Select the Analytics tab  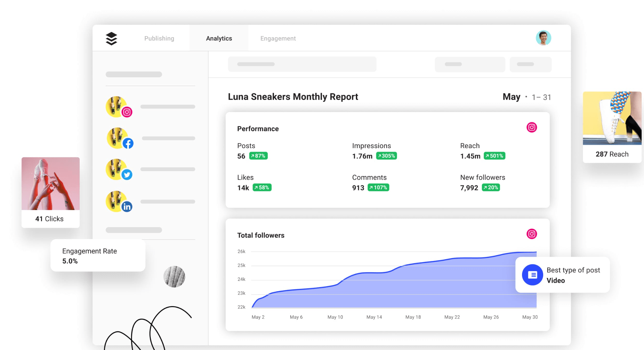219,38
